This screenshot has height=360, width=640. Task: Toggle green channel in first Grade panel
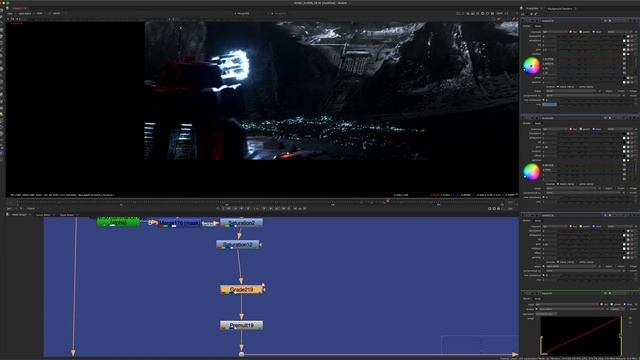(581, 32)
